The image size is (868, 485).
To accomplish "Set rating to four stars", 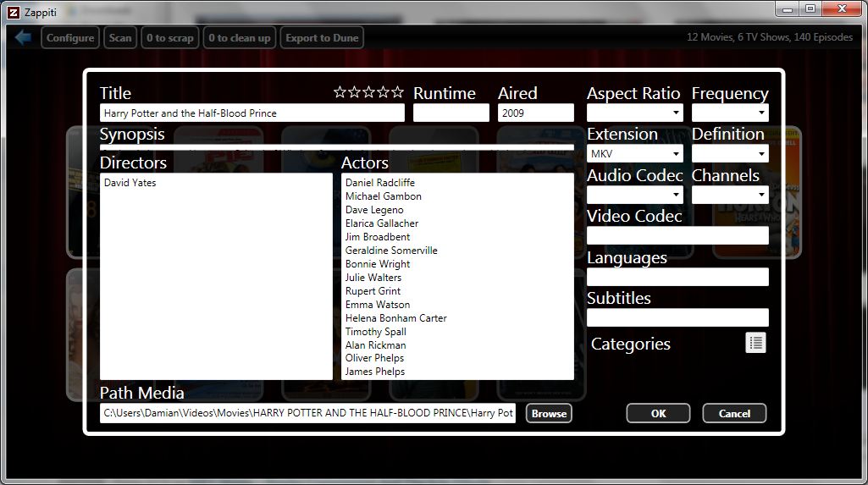I will point(383,92).
